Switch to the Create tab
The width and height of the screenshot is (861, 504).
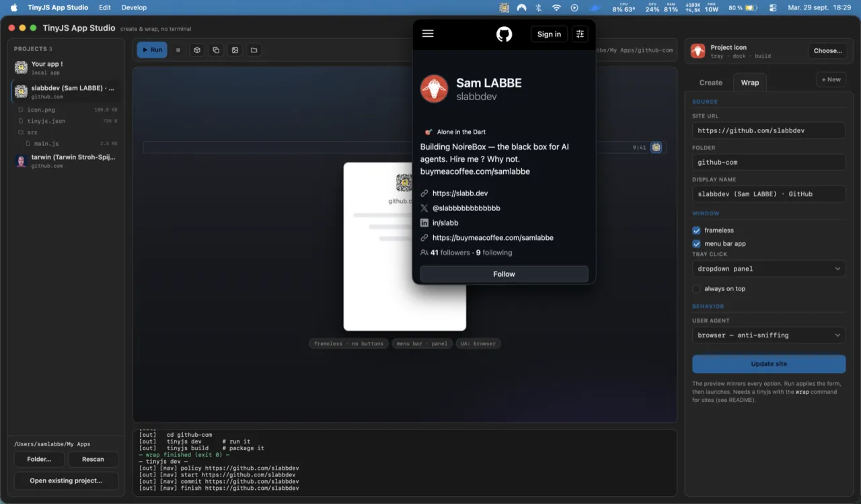[710, 83]
